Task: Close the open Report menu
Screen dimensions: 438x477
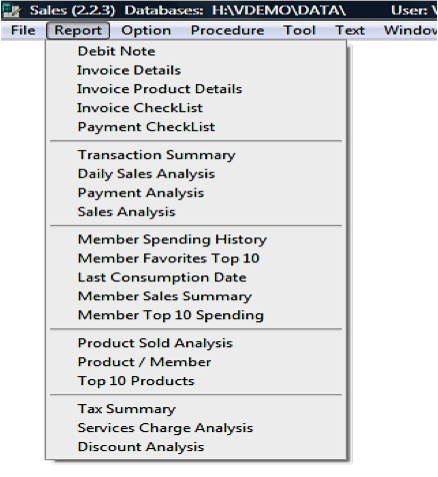Action: [x=78, y=31]
